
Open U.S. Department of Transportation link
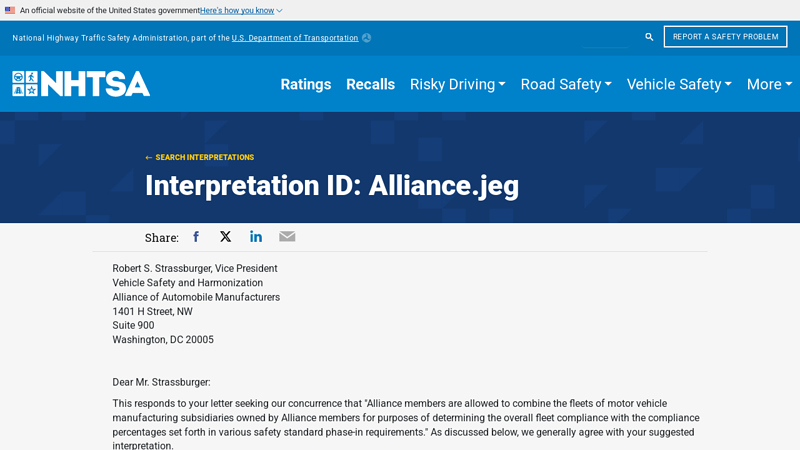point(295,38)
